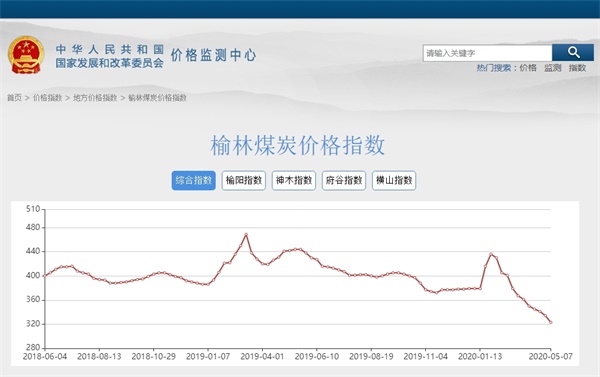Open 地方价格指数 breadcrumb link

click(x=95, y=98)
